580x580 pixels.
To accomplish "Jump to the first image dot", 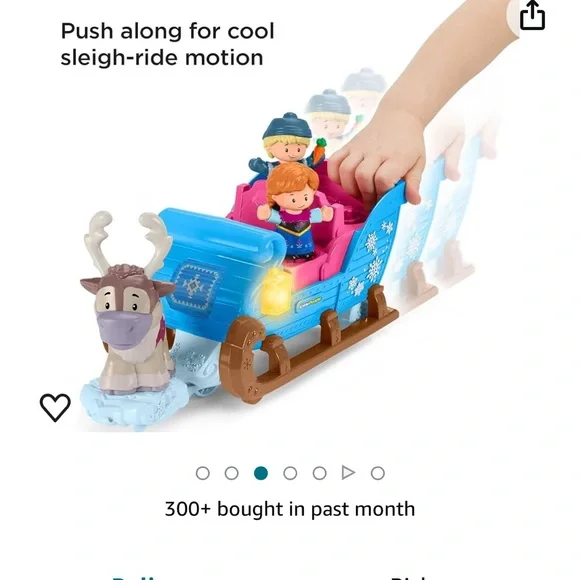I will pos(203,473).
